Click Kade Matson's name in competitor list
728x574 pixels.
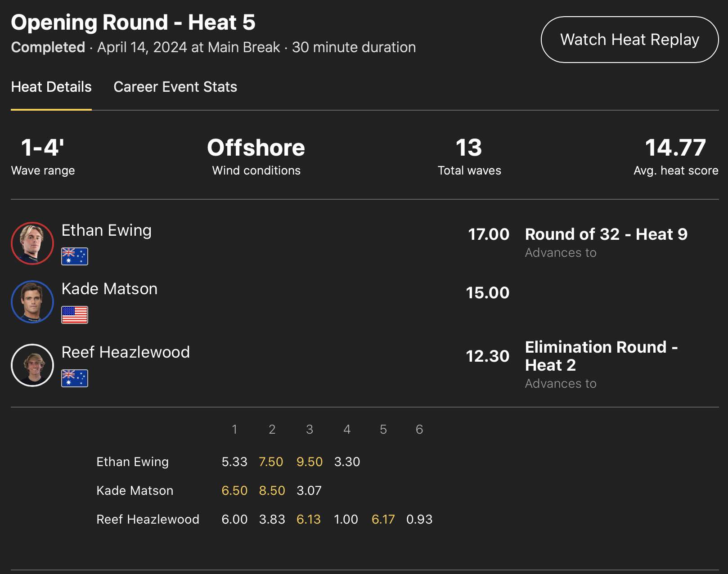coord(109,289)
